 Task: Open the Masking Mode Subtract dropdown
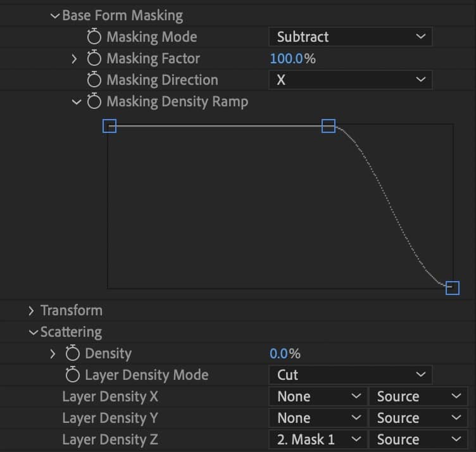350,37
